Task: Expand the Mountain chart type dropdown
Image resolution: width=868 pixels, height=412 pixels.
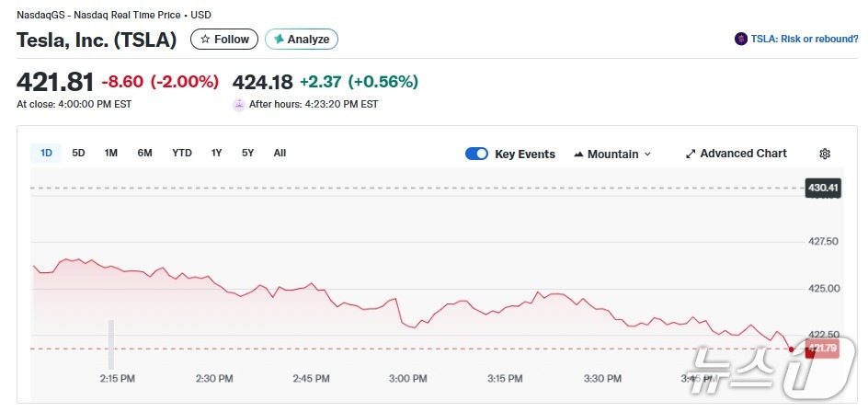Action: click(x=647, y=154)
